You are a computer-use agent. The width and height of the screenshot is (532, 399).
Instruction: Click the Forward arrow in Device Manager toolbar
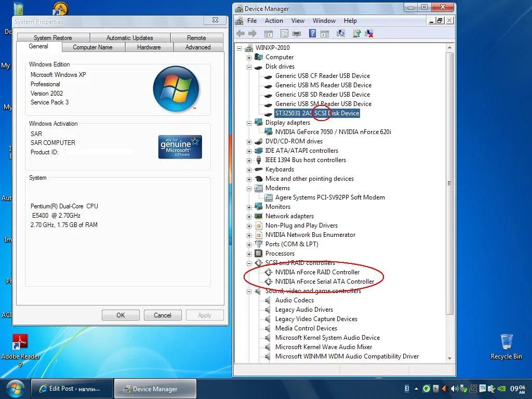pos(253,34)
